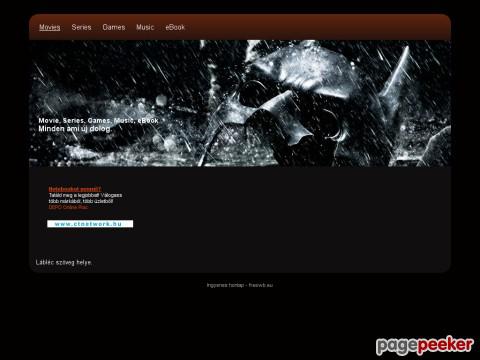
Task: Click 'Movie, Series, Games, Music, eBook' tagline
Action: (x=98, y=121)
